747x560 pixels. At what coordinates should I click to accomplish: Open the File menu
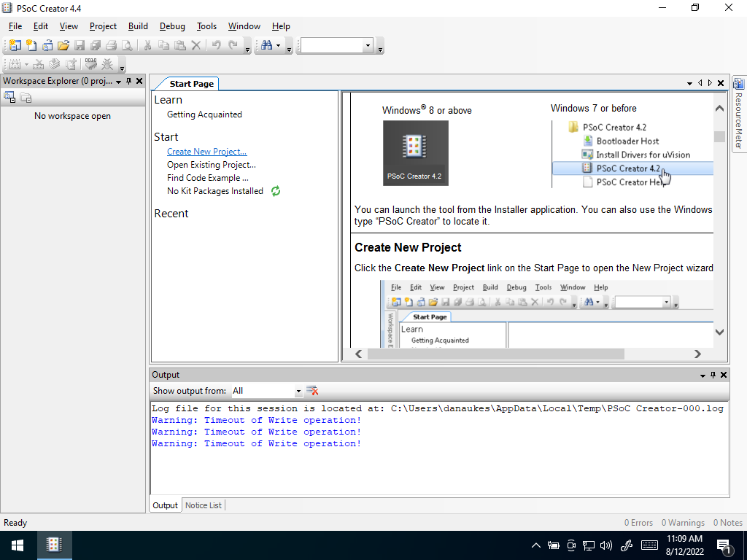point(15,26)
